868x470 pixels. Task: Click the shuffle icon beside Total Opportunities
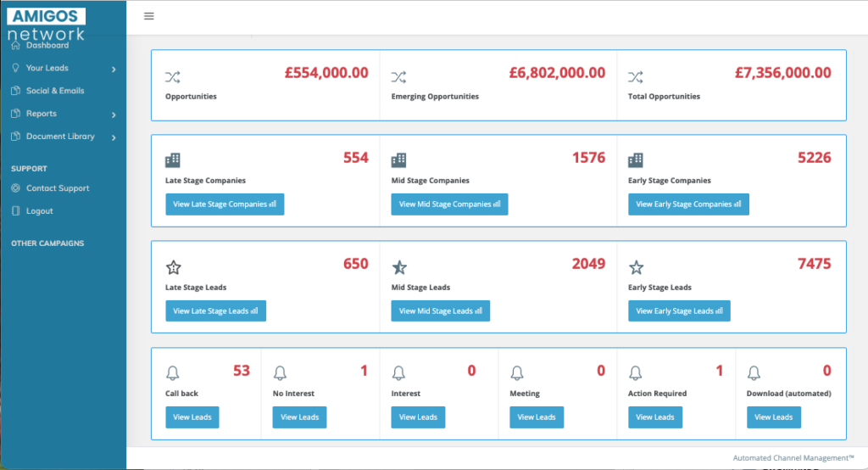tap(635, 77)
